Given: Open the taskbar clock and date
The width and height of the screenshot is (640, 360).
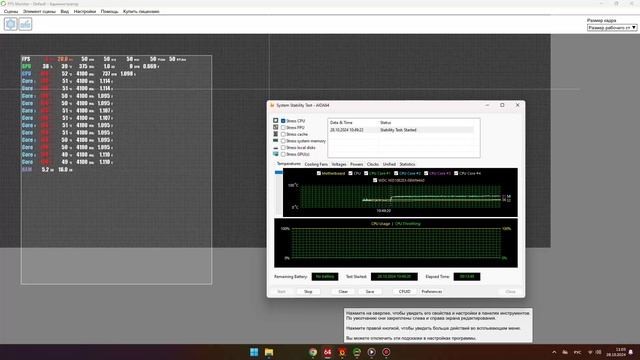Looking at the screenshot, I should pos(616,352).
